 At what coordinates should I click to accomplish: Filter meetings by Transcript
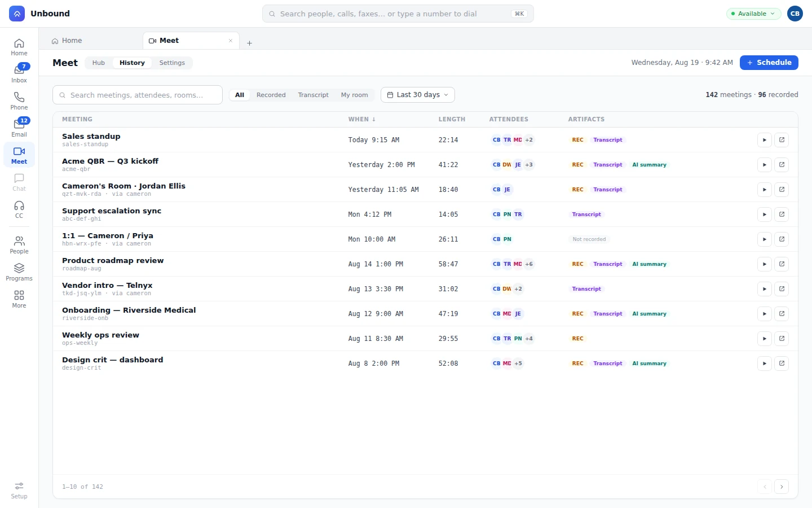pyautogui.click(x=313, y=95)
